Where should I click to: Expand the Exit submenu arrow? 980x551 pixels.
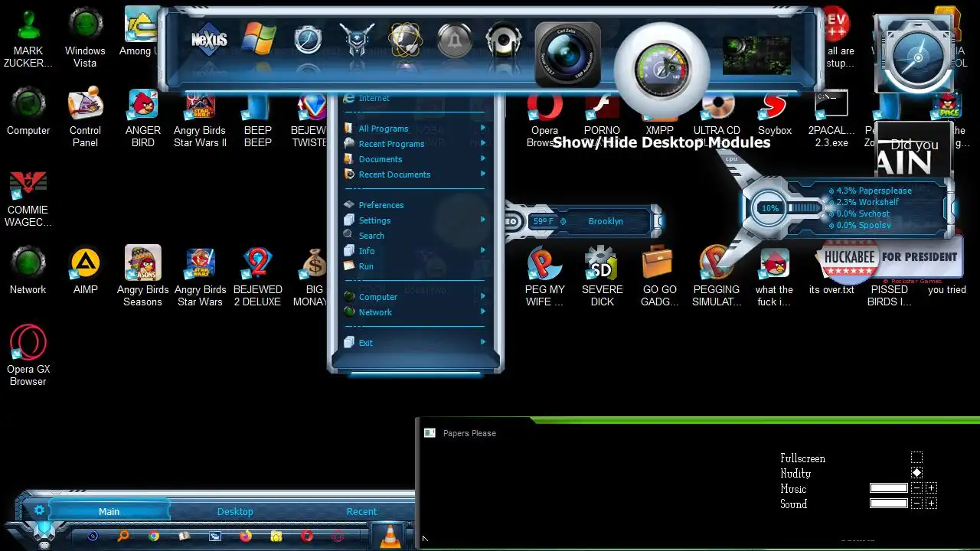(483, 342)
